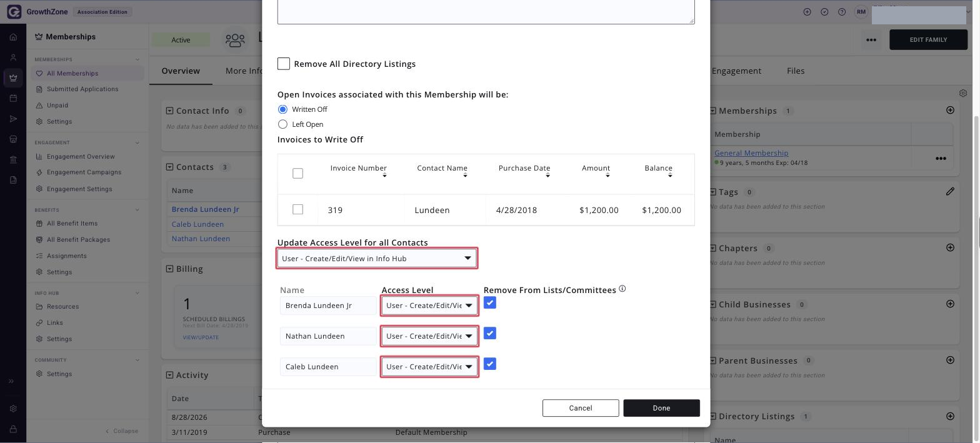
Task: Collapse the Community sidebar group chevron
Action: (x=137, y=361)
